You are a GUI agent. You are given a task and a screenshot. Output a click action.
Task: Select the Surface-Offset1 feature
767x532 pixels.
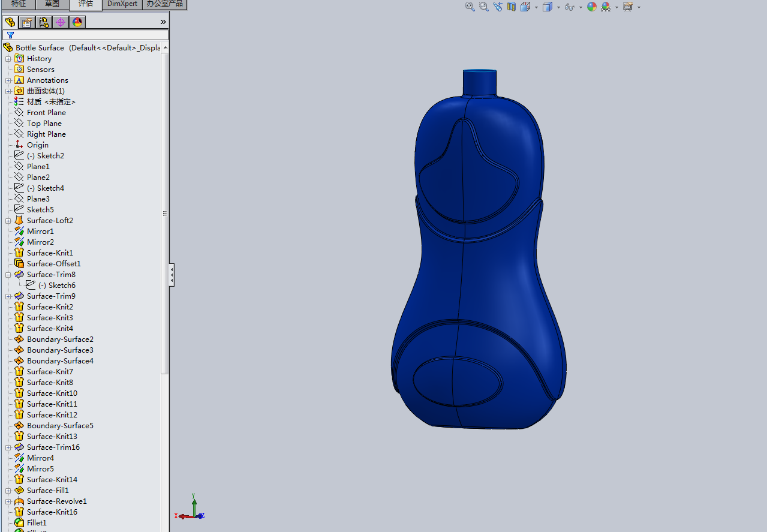coord(53,264)
